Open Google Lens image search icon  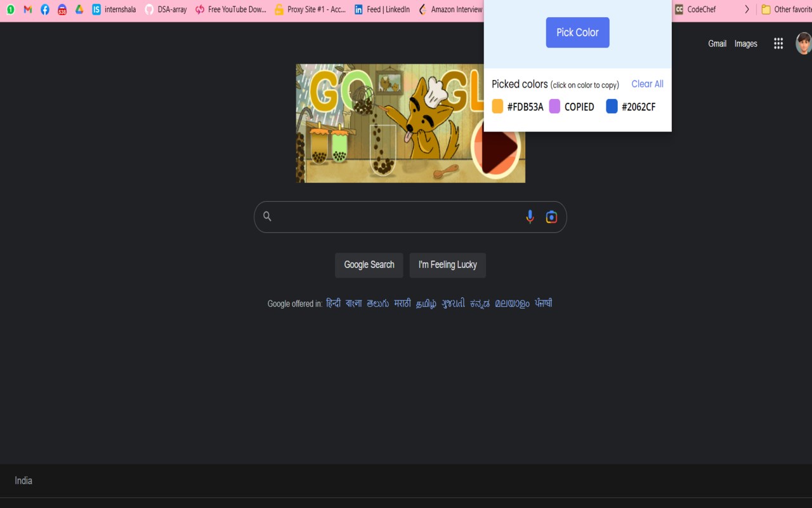[552, 217]
